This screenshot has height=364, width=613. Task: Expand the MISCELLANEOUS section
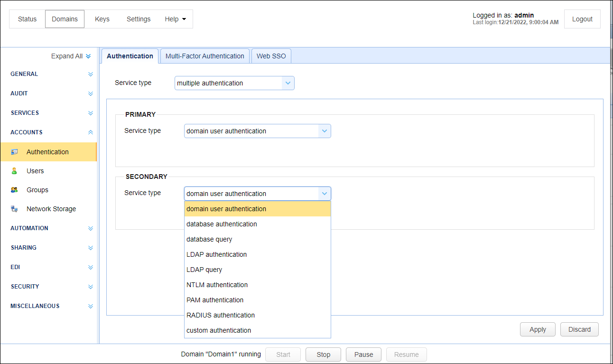click(x=91, y=306)
